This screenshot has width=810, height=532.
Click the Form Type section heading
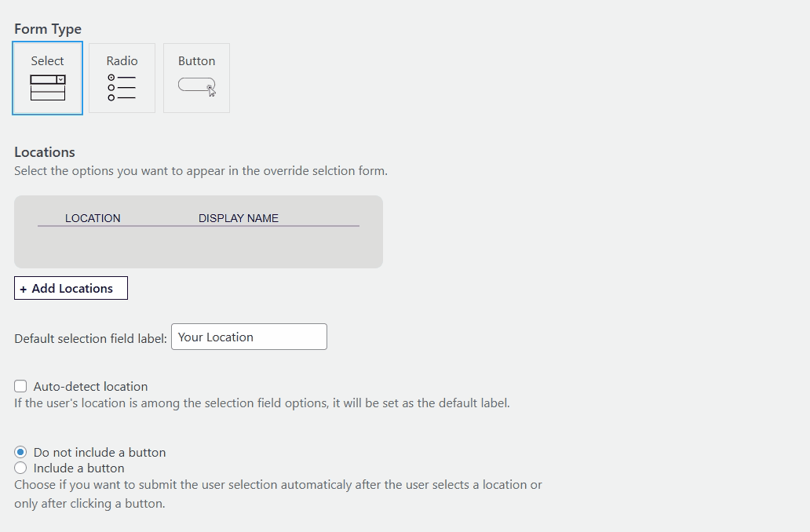pyautogui.click(x=48, y=29)
